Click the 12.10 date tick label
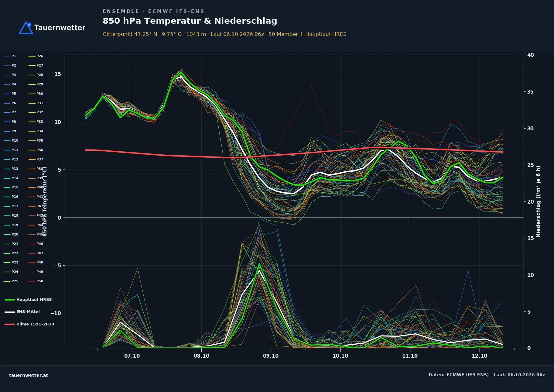The width and height of the screenshot is (554, 392). pos(479,356)
